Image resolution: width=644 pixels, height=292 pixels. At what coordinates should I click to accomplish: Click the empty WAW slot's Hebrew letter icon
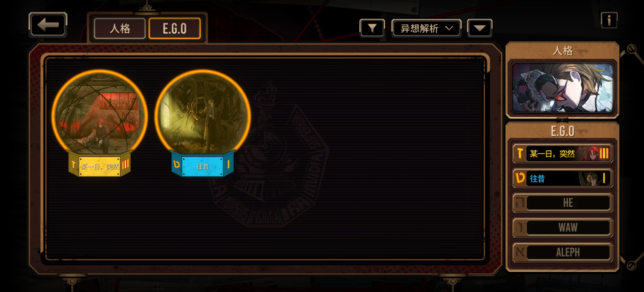click(x=520, y=228)
